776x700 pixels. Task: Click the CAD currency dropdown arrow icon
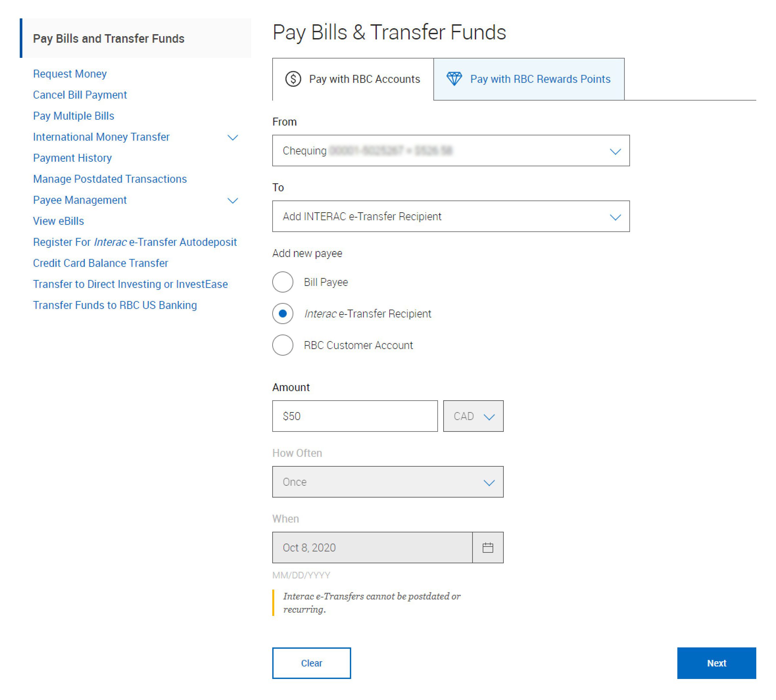[489, 416]
